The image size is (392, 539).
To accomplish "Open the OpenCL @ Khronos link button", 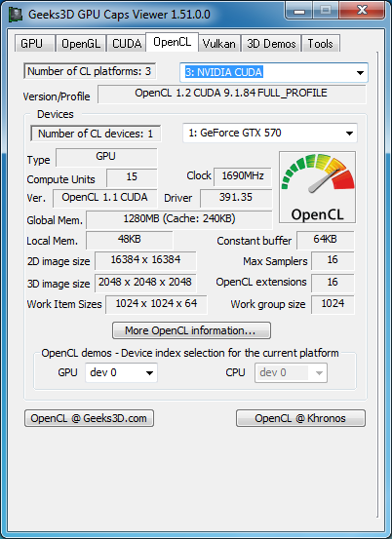I will pos(300,418).
